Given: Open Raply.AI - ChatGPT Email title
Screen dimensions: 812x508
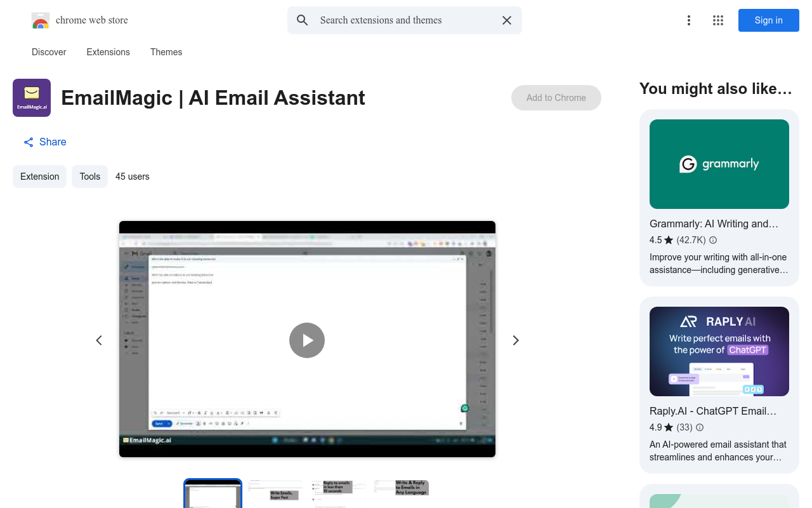Looking at the screenshot, I should (713, 411).
